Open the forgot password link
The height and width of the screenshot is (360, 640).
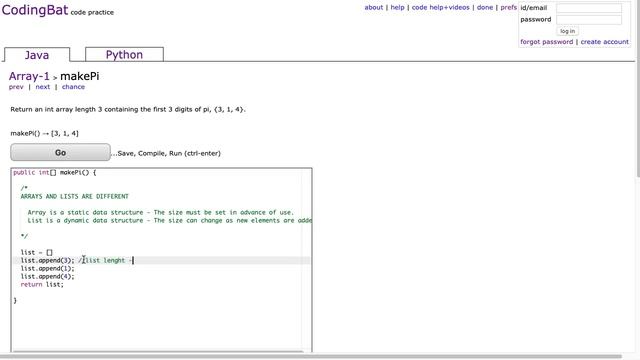point(547,42)
